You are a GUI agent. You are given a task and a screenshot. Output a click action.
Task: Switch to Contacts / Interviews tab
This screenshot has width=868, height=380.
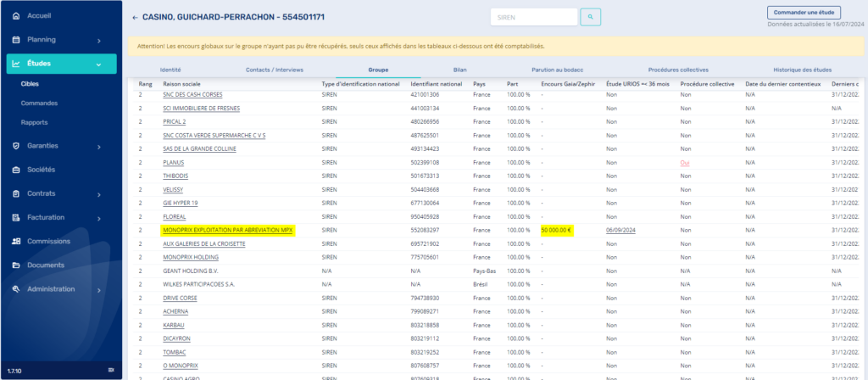[275, 70]
